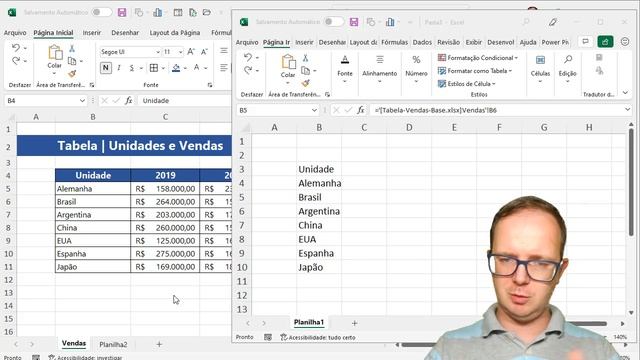Click the Edição group button in the front window
The image size is (640, 360).
567,69
